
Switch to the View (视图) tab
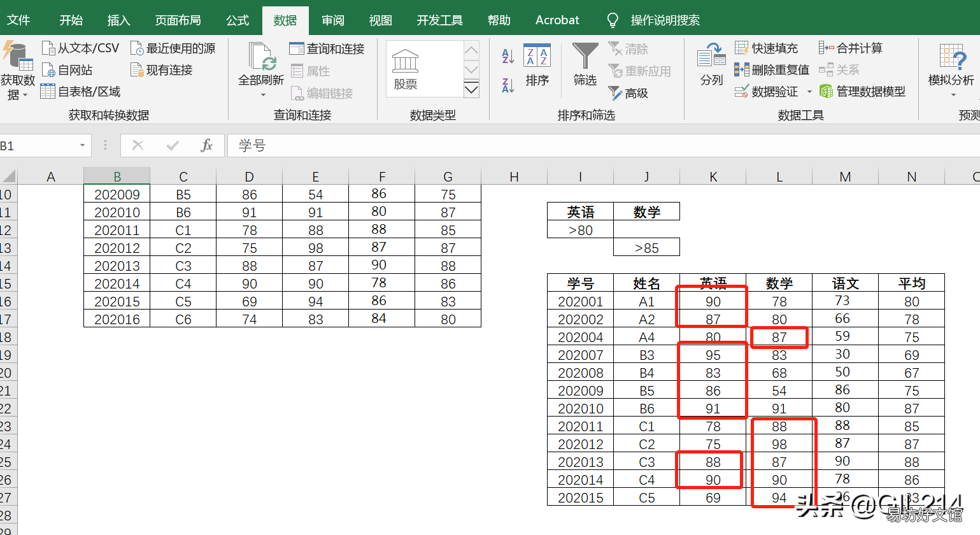click(381, 20)
